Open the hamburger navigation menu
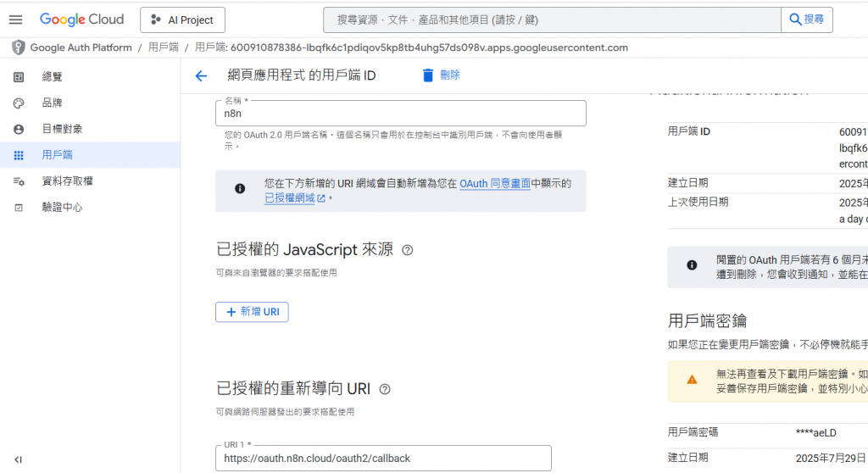 point(15,20)
